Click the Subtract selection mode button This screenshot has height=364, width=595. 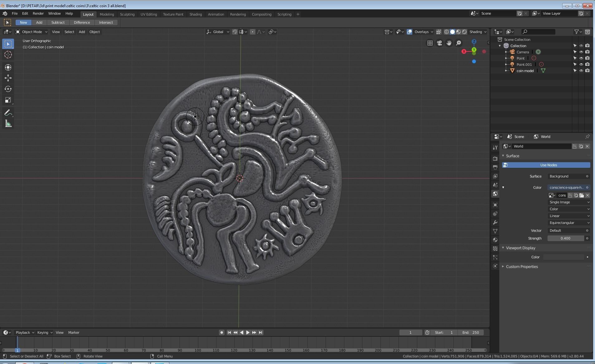[x=58, y=22]
